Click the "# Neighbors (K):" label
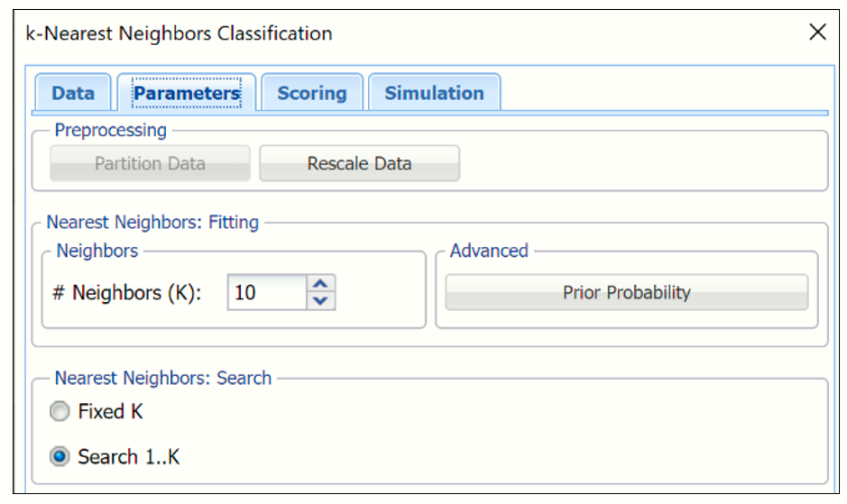 [126, 293]
